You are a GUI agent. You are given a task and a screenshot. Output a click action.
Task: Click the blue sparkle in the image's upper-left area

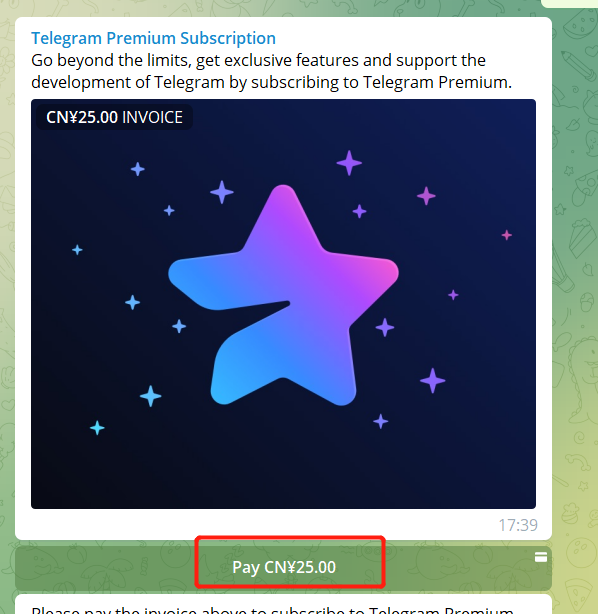137,169
